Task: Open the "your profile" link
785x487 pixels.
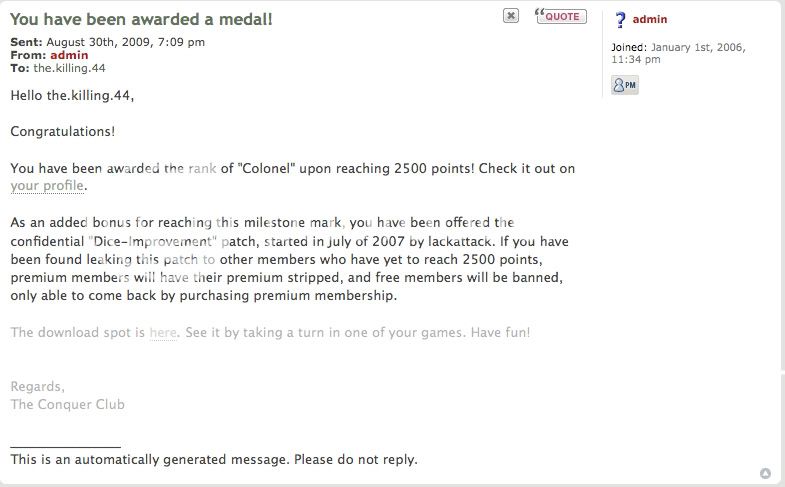Action: point(48,186)
